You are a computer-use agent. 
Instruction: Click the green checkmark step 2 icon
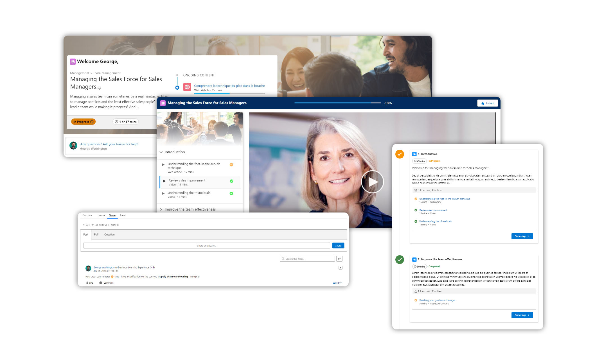tap(400, 259)
